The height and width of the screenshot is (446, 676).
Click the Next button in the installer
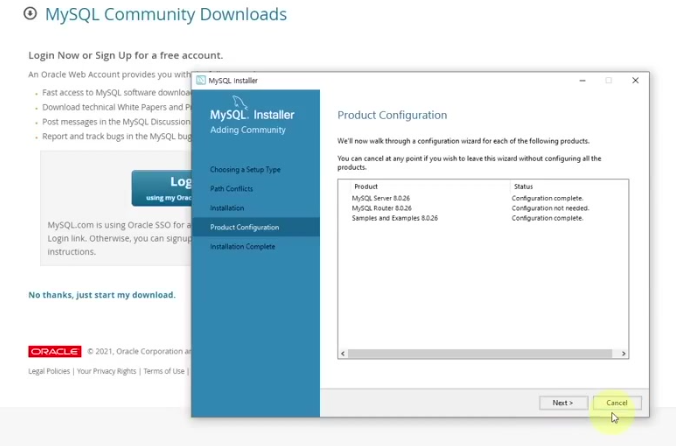(x=563, y=402)
